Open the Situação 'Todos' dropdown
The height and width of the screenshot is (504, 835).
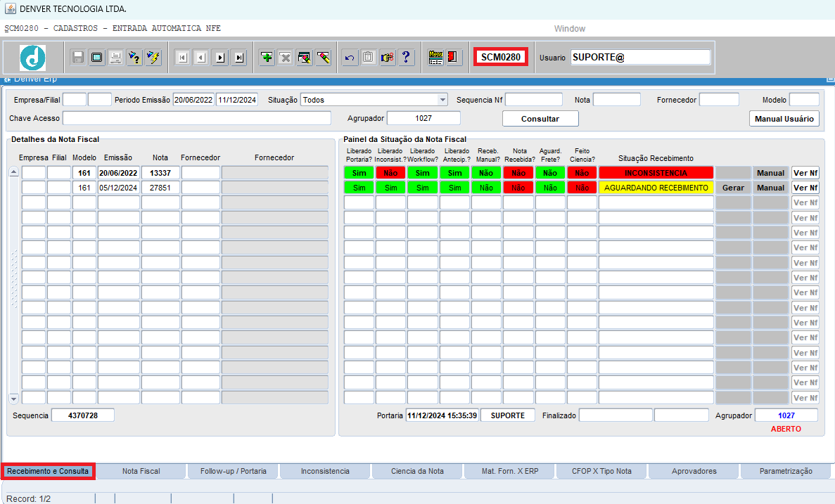point(442,100)
